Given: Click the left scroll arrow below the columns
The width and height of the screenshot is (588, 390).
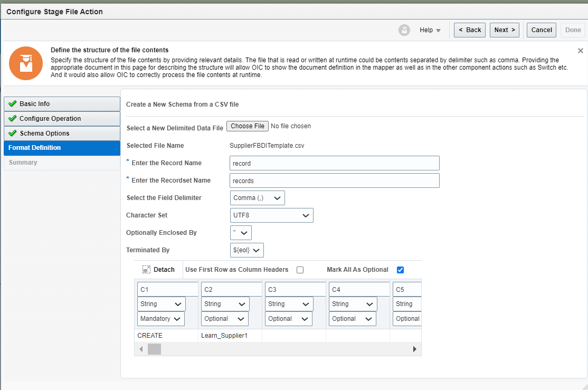Looking at the screenshot, I should point(141,349).
